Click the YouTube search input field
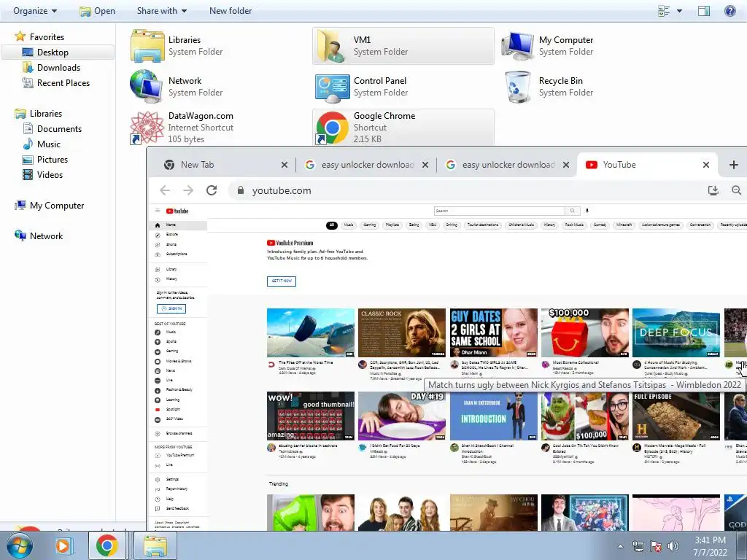 click(499, 211)
